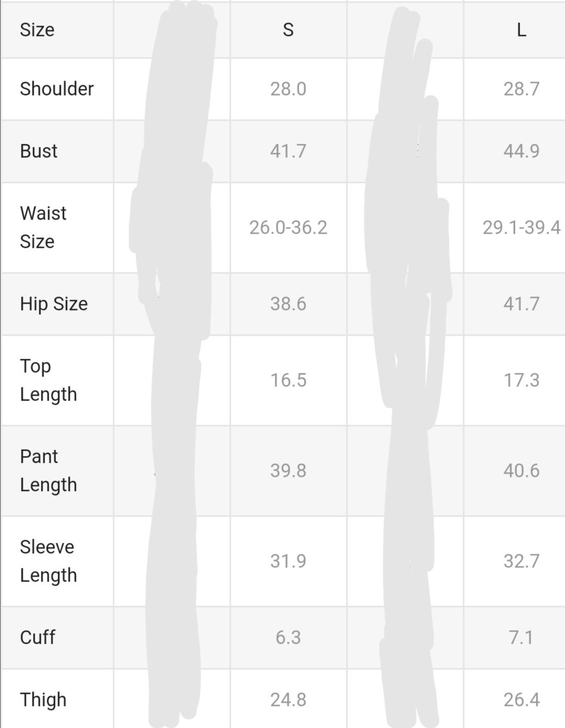Click the 29.1-39.4 waist value
565x728 pixels.
pyautogui.click(x=521, y=227)
